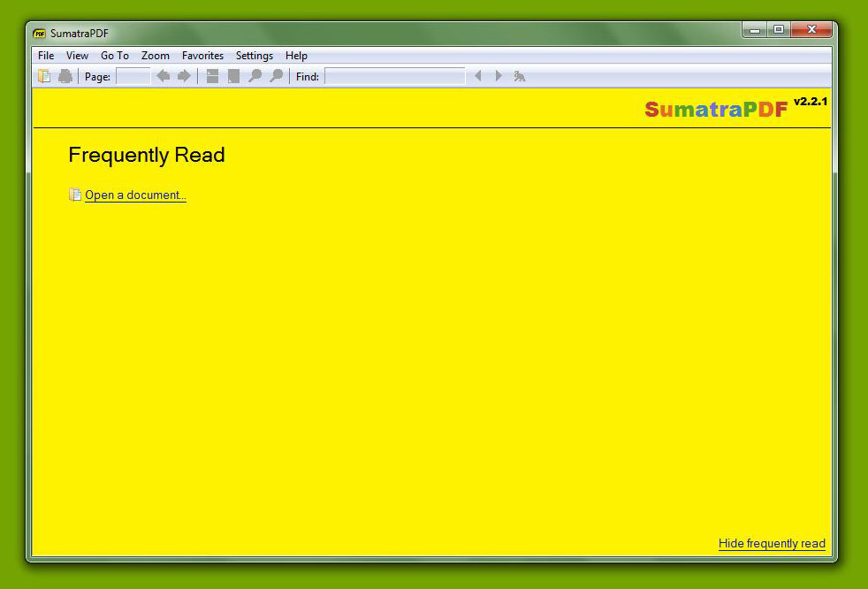
Task: Go to next page arrow icon
Action: click(184, 76)
